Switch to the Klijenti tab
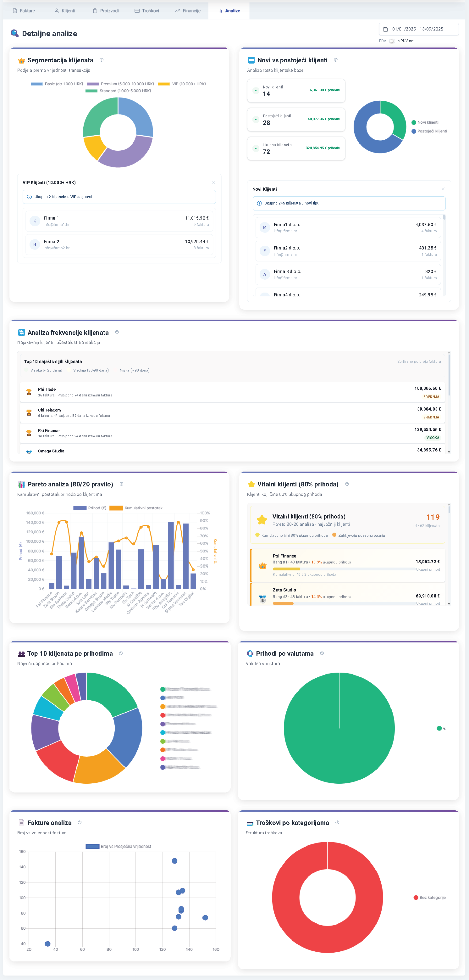The image size is (469, 980). [x=65, y=11]
